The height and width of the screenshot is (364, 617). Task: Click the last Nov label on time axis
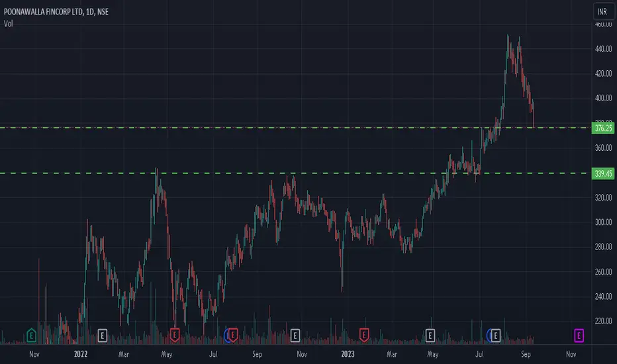pos(571,354)
